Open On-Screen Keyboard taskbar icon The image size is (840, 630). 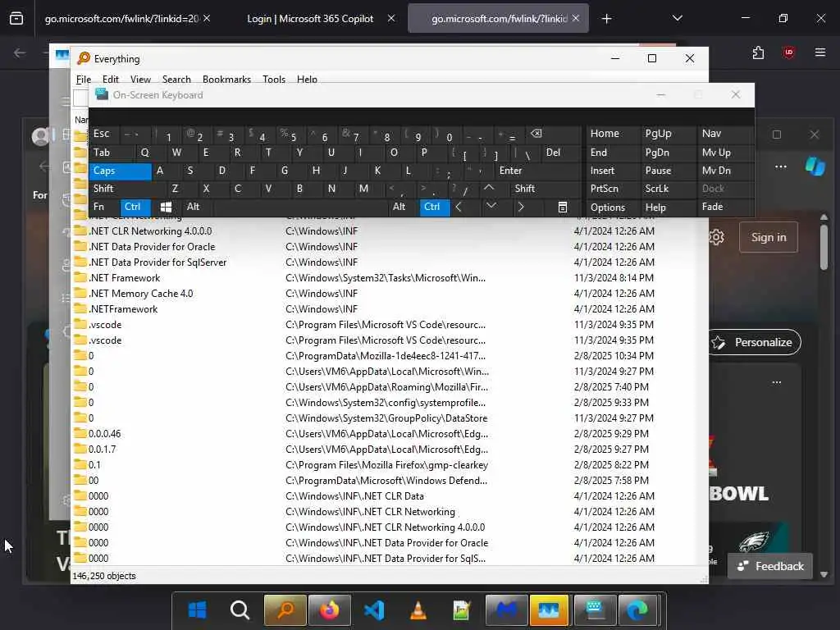coord(595,609)
